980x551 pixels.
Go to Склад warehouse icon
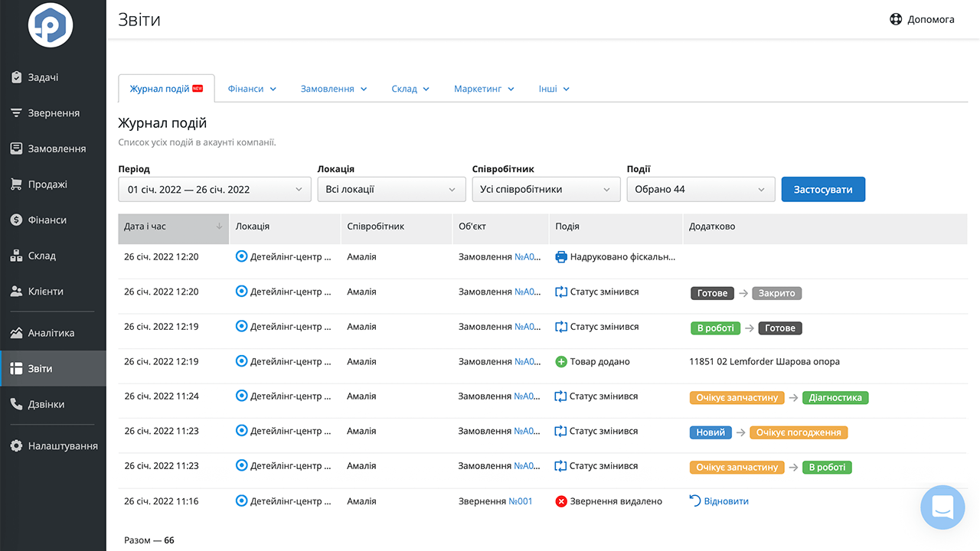click(x=16, y=256)
